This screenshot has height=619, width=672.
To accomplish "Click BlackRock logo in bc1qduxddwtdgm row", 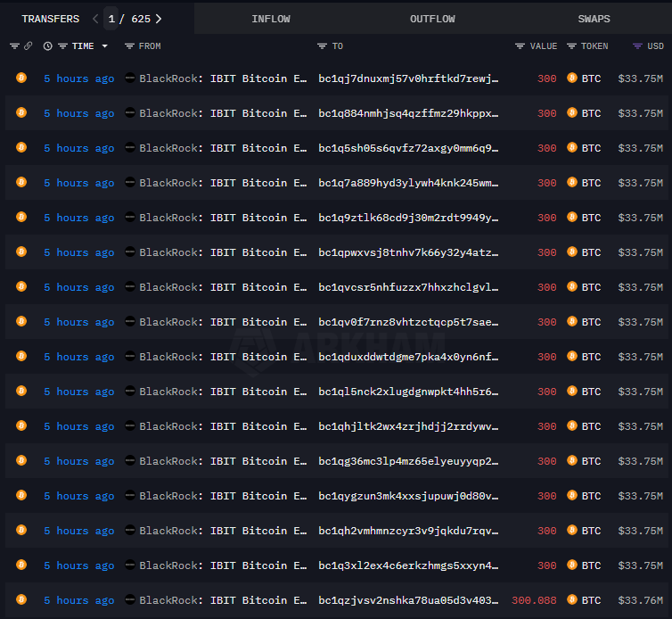I will click(x=130, y=356).
